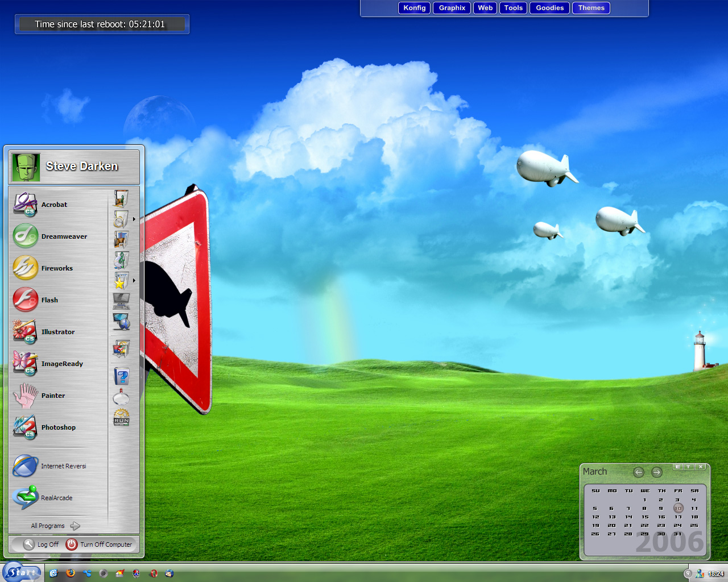Viewport: 728px width, 582px height.
Task: Open Control Panel icon in Start menu
Action: click(x=121, y=348)
